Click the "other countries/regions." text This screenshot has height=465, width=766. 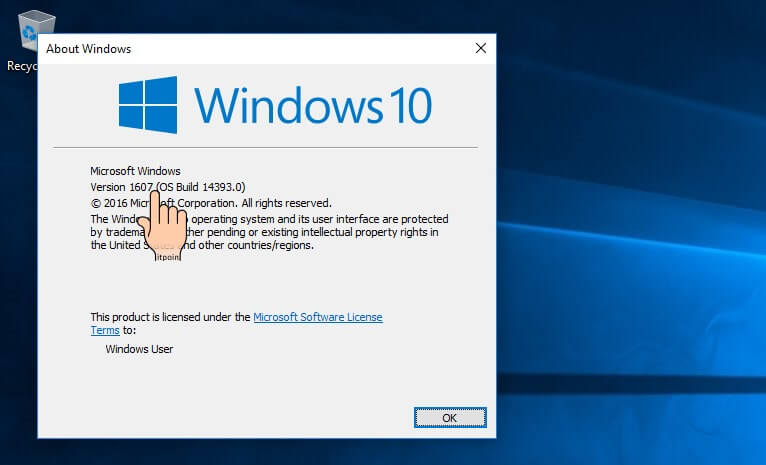pyautogui.click(x=256, y=245)
